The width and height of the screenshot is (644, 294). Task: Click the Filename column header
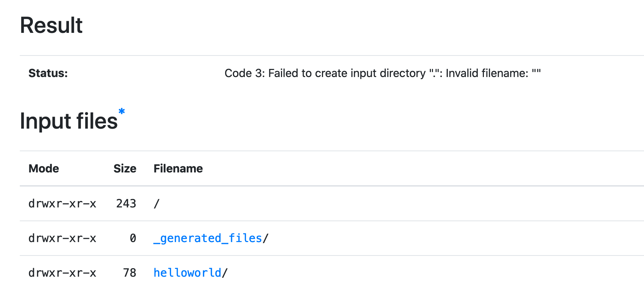(178, 168)
